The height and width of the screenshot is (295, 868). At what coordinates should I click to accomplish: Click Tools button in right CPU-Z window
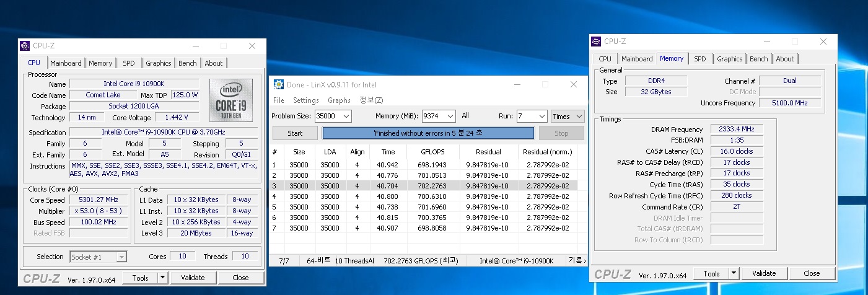point(711,273)
